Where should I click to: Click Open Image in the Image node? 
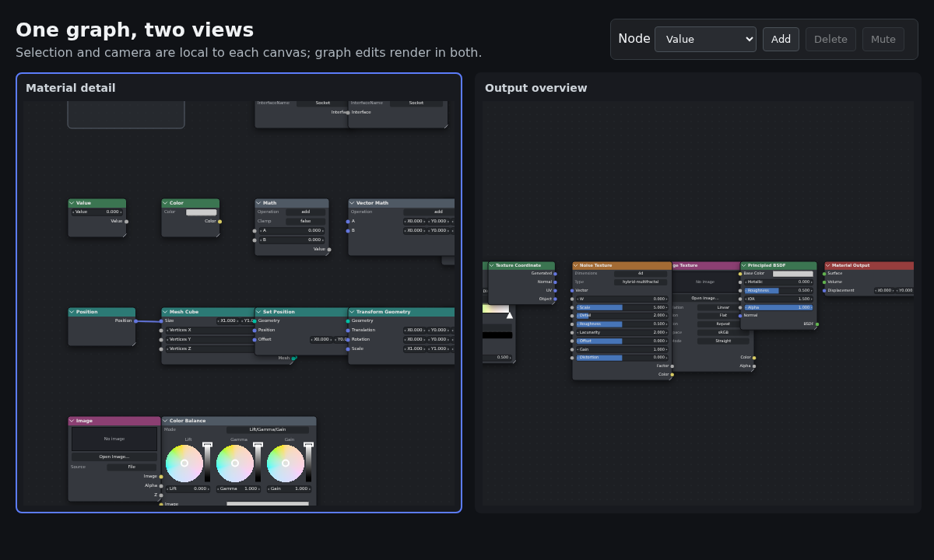point(114,457)
